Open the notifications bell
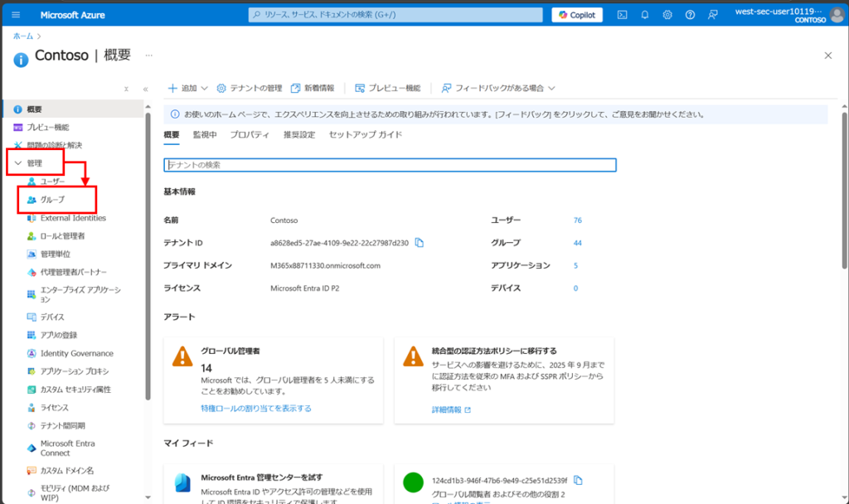The height and width of the screenshot is (504, 849). coord(644,15)
